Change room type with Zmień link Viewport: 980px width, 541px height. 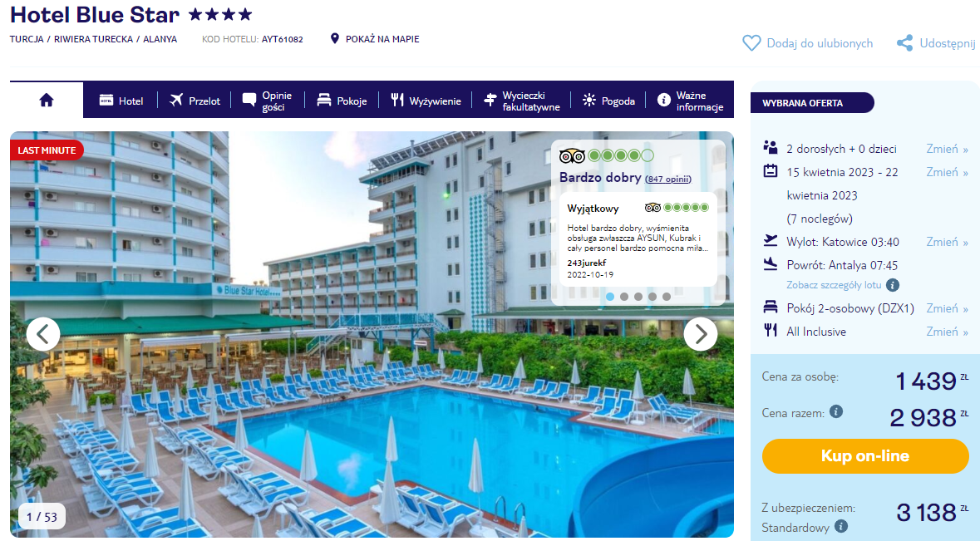(x=947, y=308)
